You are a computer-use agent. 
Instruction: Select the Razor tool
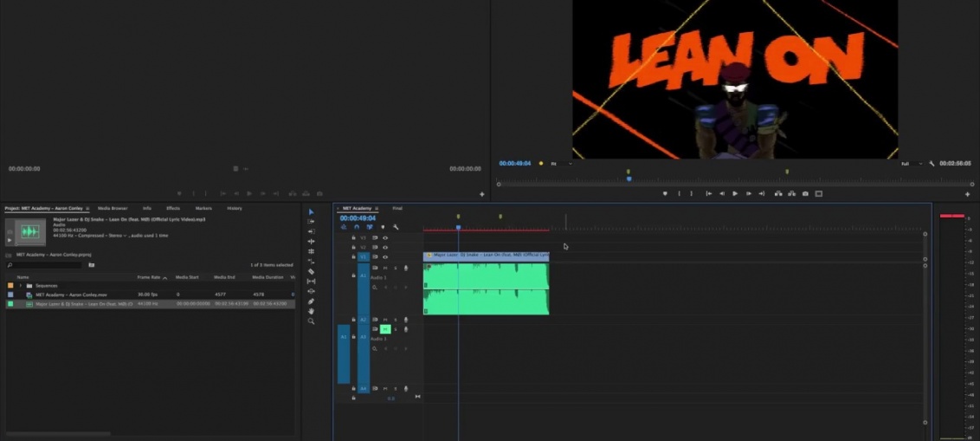coord(311,271)
